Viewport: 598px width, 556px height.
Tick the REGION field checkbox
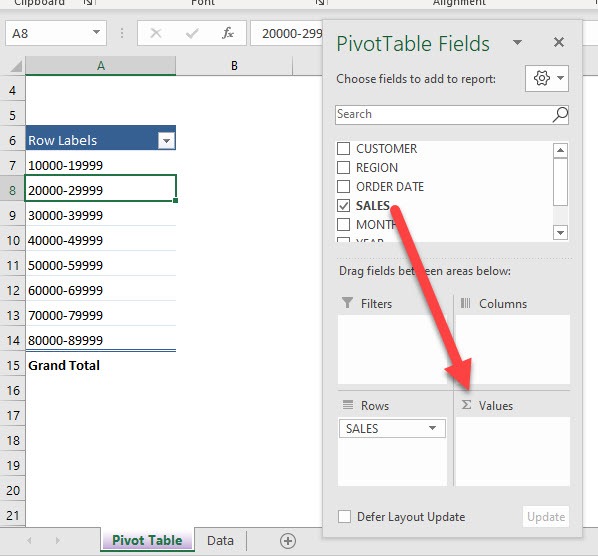tap(343, 167)
